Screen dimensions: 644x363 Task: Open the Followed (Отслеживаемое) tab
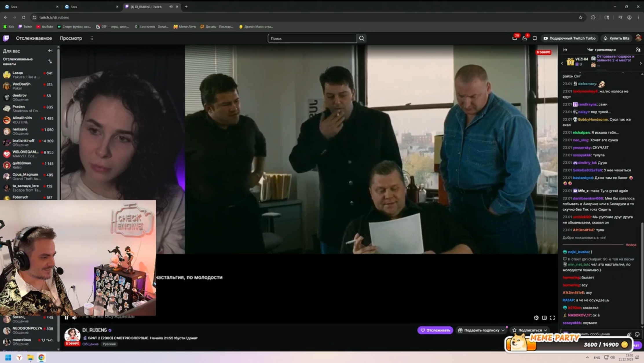coord(34,38)
